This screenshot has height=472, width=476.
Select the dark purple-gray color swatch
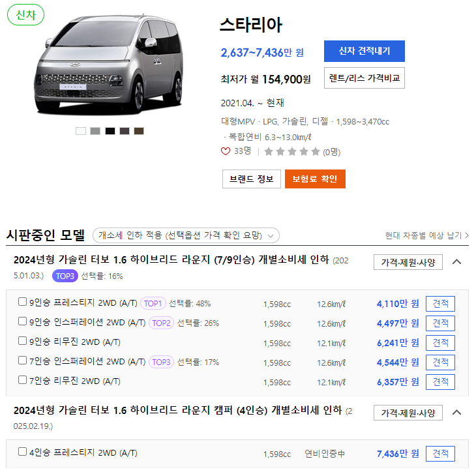125,131
